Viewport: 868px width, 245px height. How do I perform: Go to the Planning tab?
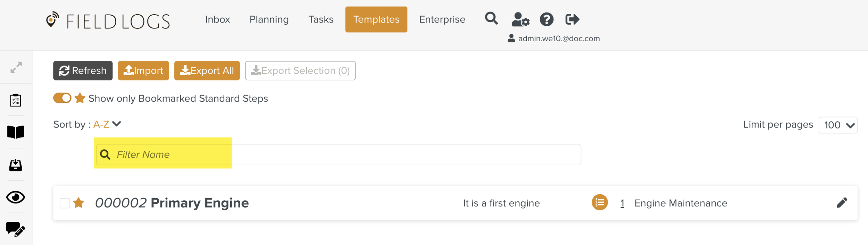click(269, 19)
